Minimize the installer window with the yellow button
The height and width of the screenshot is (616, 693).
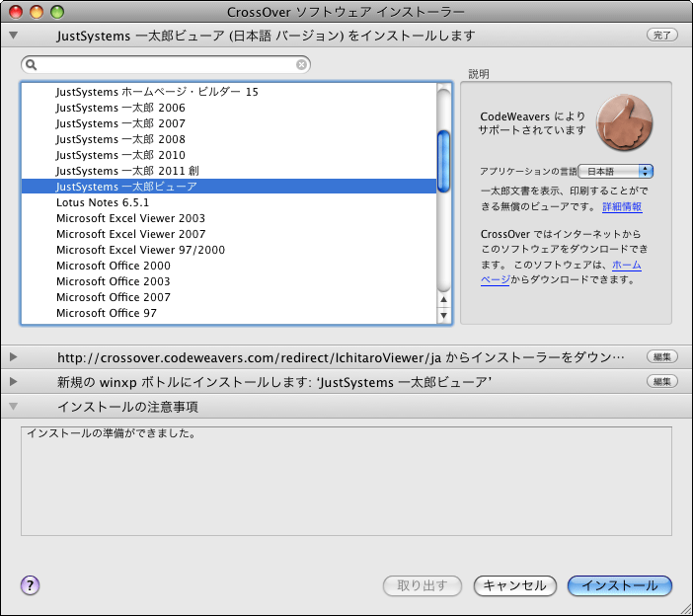point(37,12)
